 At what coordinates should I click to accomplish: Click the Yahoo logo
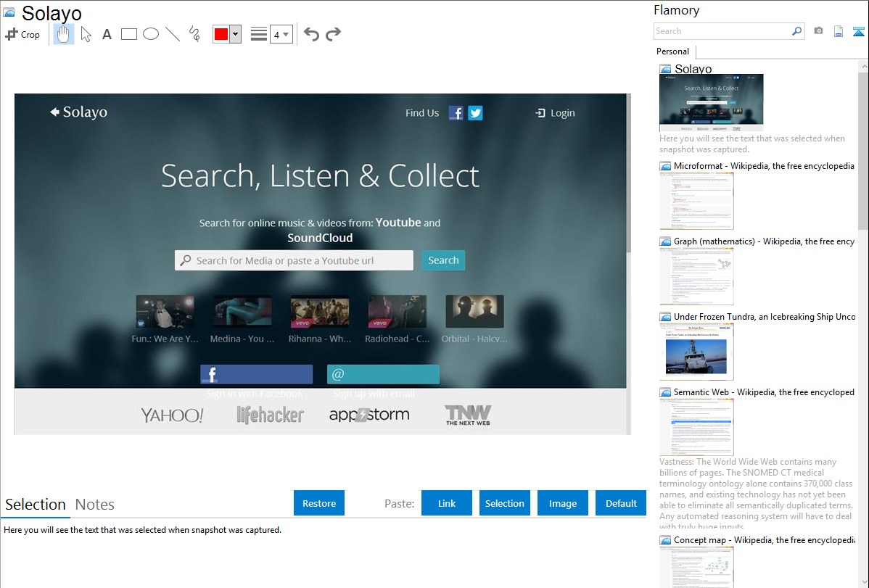[172, 415]
